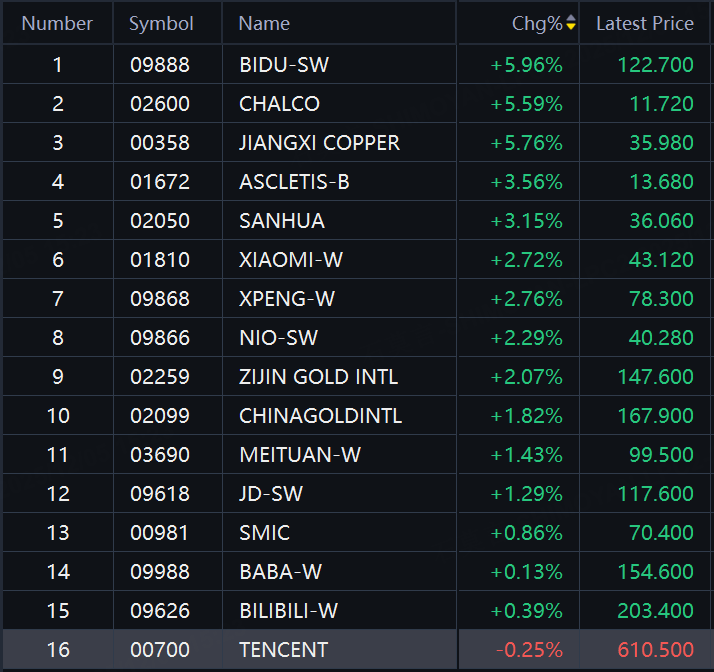Select the XPENG-W stock name

coord(287,299)
